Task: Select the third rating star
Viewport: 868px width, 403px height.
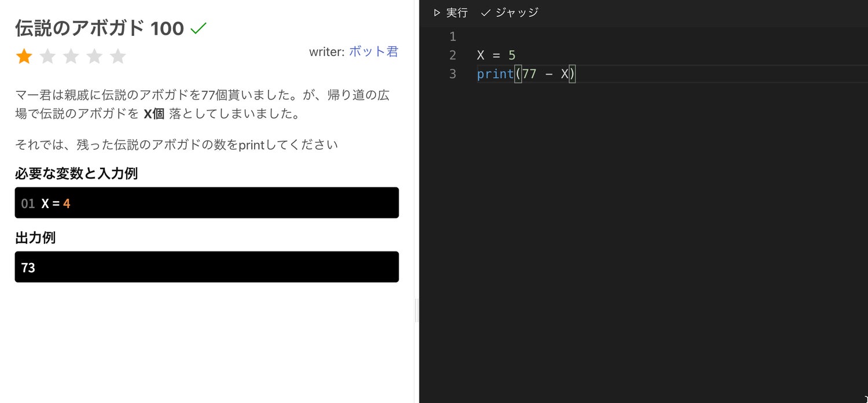Action: [71, 56]
